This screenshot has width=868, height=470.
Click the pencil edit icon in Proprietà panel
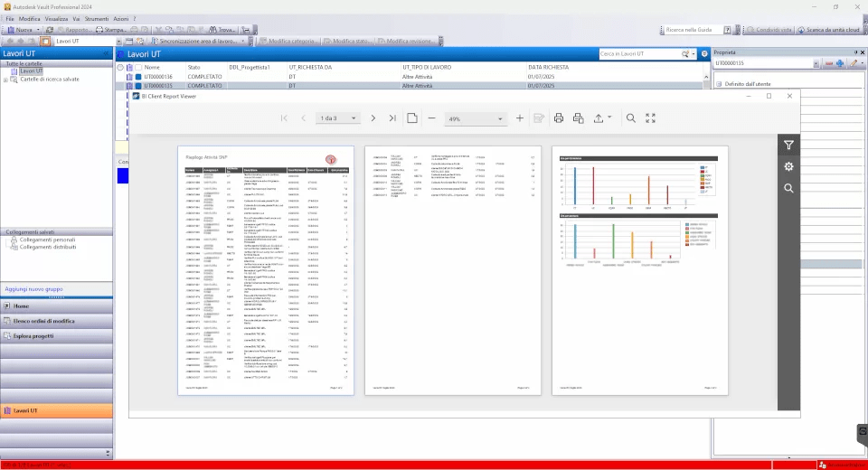tap(854, 63)
